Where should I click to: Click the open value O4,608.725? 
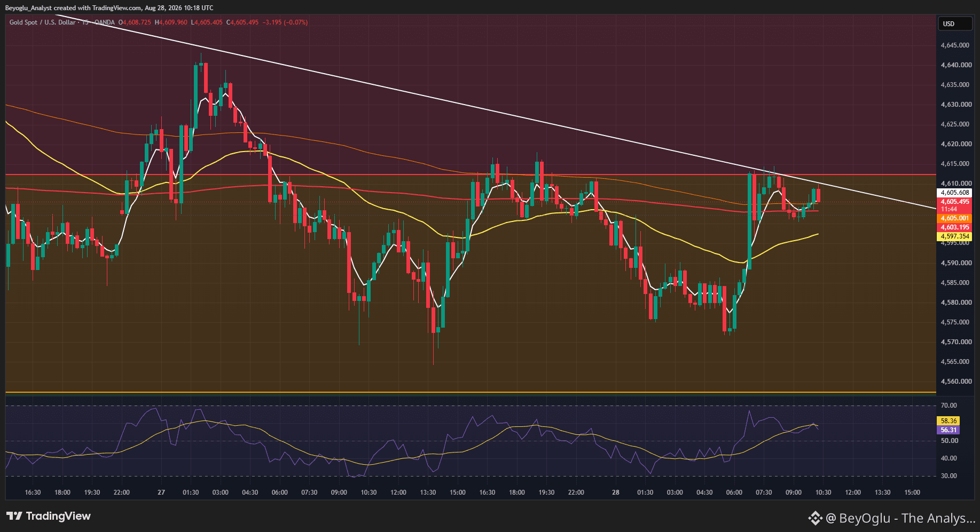[x=135, y=22]
